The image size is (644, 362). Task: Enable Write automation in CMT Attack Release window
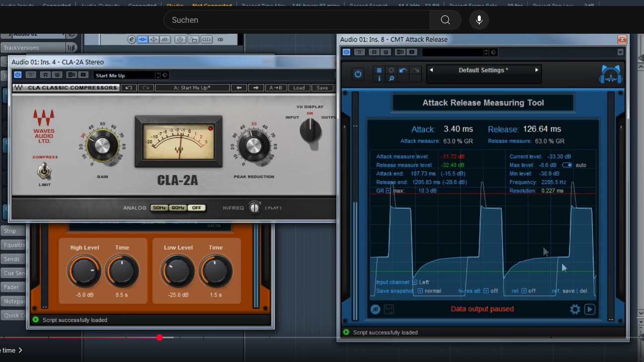click(386, 52)
